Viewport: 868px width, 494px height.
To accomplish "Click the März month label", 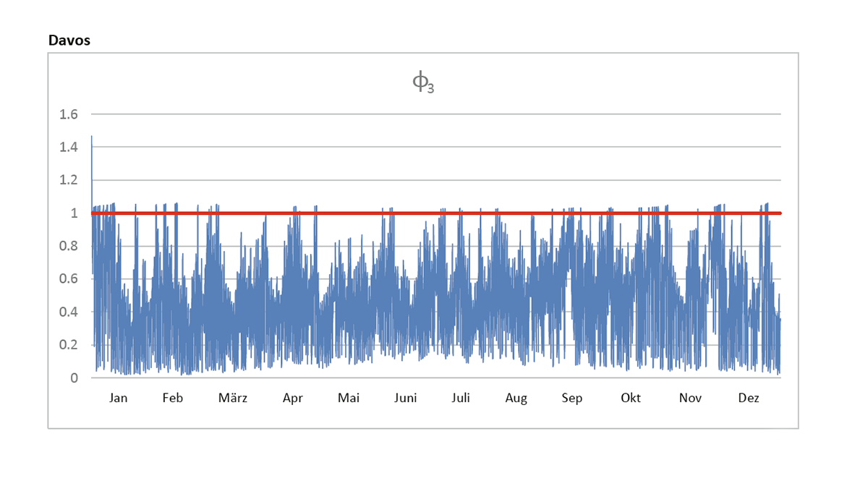I will (x=233, y=398).
